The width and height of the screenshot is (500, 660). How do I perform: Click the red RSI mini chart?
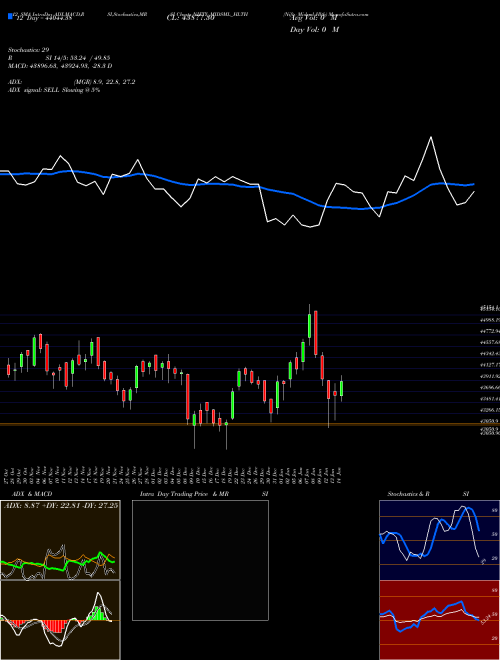tap(439, 620)
